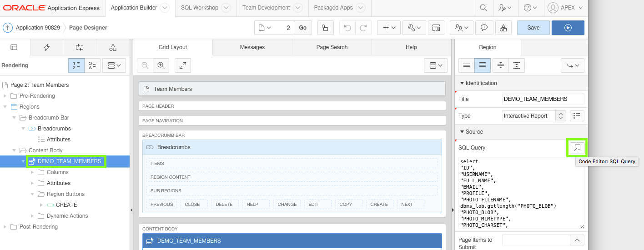Collapse the Regions tree node
The width and height of the screenshot is (644, 250).
coord(5,107)
